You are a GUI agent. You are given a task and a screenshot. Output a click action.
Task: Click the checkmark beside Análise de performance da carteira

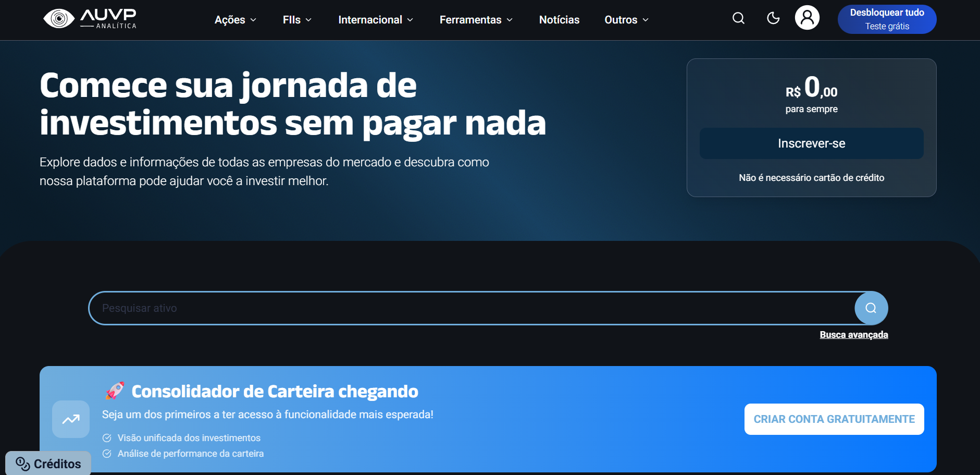pyautogui.click(x=107, y=454)
